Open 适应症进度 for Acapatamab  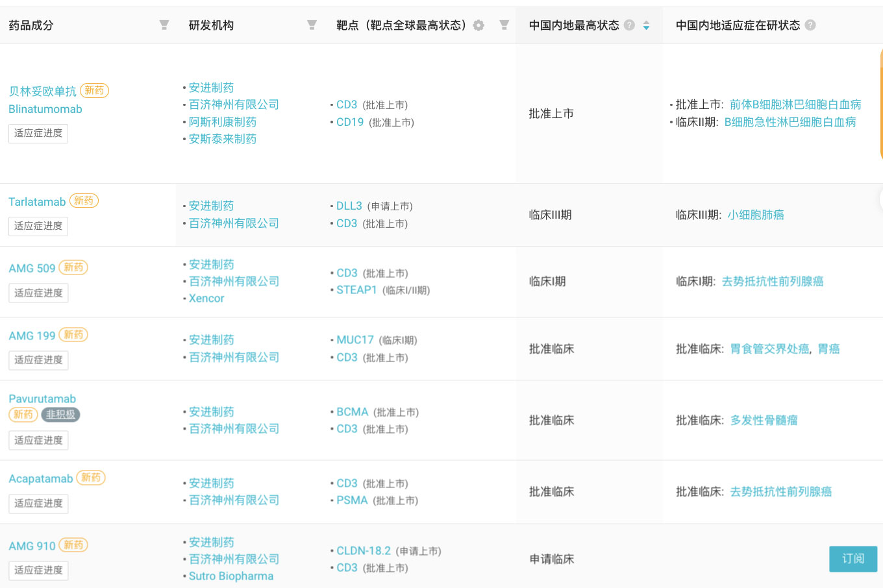click(38, 503)
